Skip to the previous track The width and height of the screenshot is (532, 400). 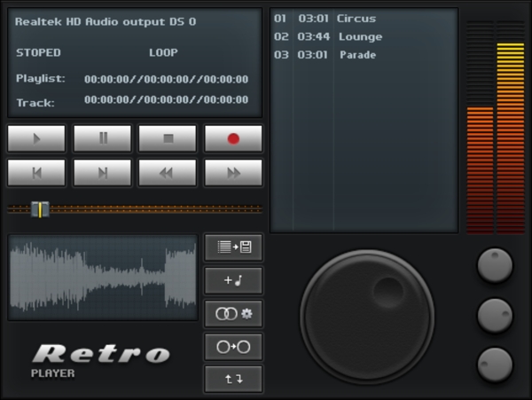click(36, 173)
